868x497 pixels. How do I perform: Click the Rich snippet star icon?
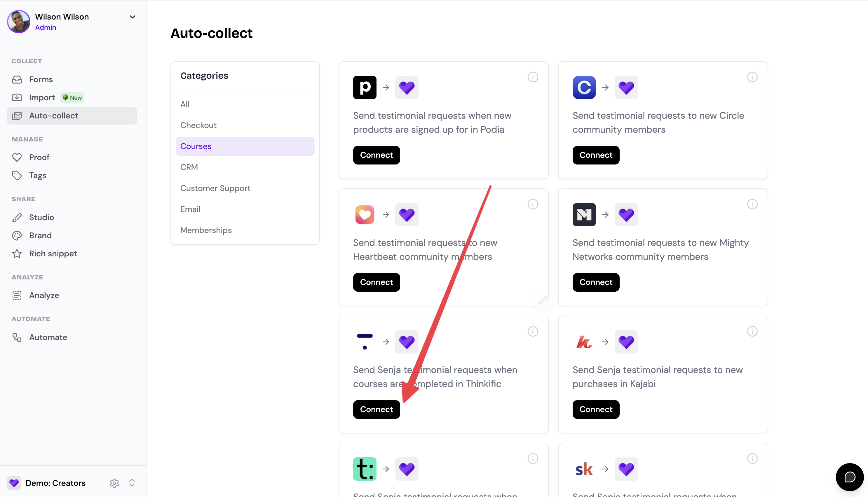pos(17,254)
